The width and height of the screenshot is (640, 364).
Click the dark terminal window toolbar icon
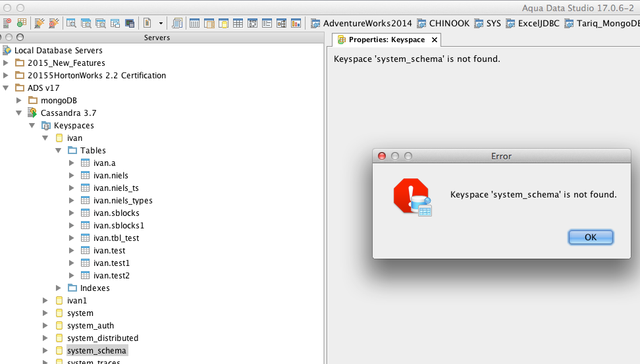coord(130,23)
